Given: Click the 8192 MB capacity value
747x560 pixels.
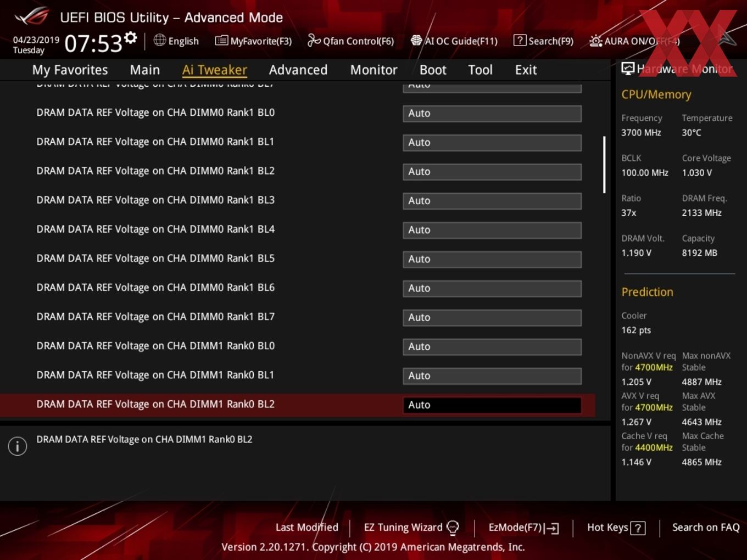Looking at the screenshot, I should coord(699,253).
